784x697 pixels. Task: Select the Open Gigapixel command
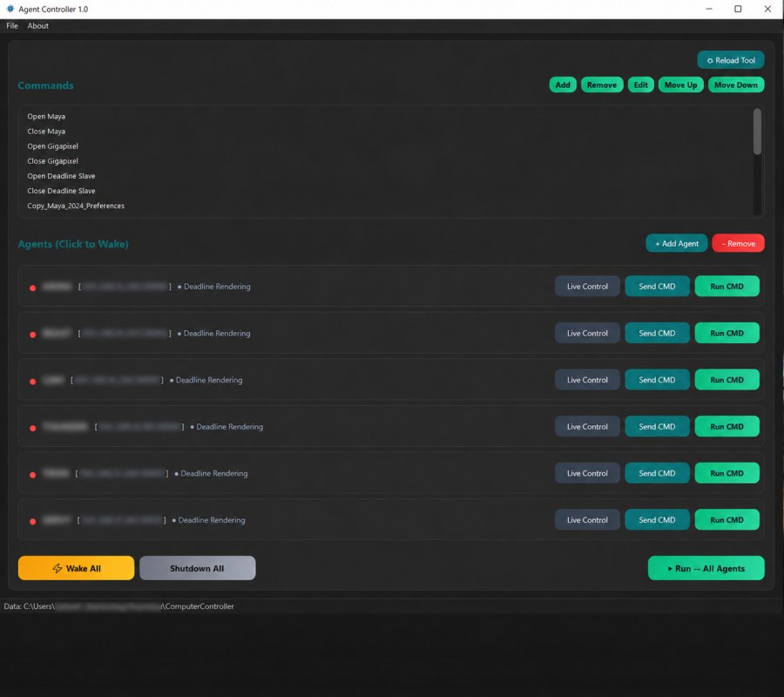tap(52, 146)
